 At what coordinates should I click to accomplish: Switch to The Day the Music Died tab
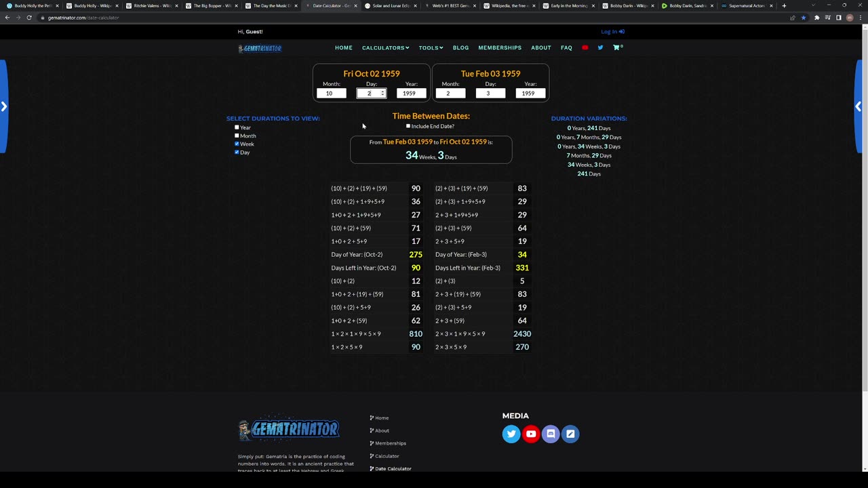point(270,5)
